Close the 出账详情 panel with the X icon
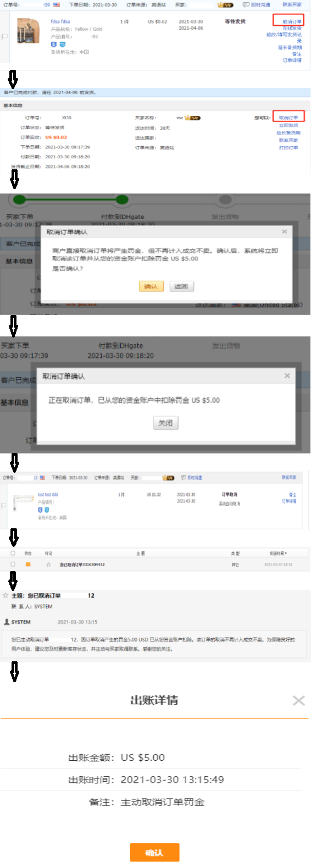The width and height of the screenshot is (311, 868). (x=298, y=700)
